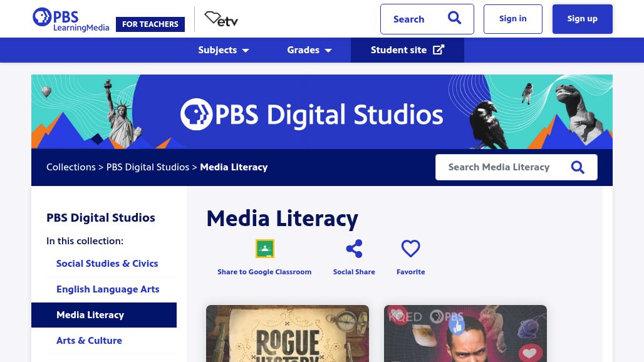Select Social Studies & Civics in sidebar
Viewport: 644px width, 362px height.
point(107,264)
